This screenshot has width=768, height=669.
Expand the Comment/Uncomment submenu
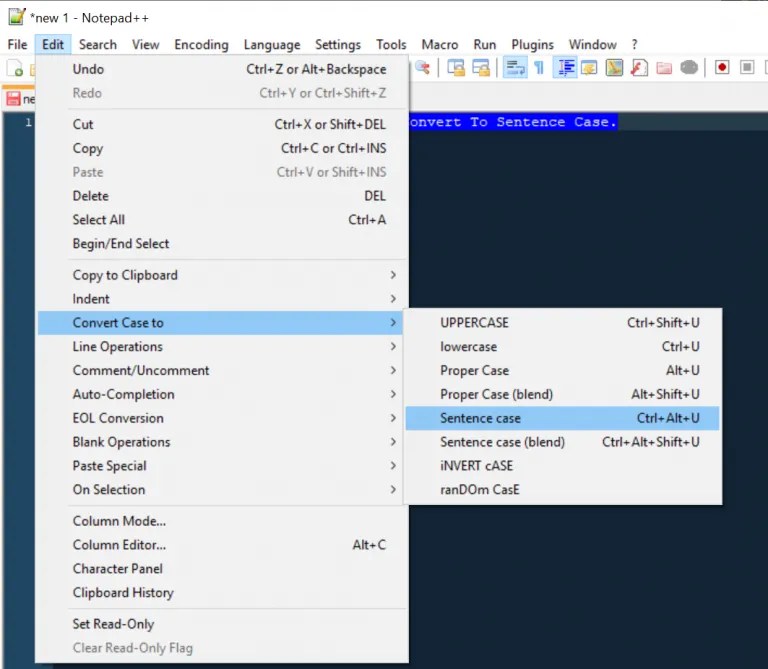pos(222,371)
